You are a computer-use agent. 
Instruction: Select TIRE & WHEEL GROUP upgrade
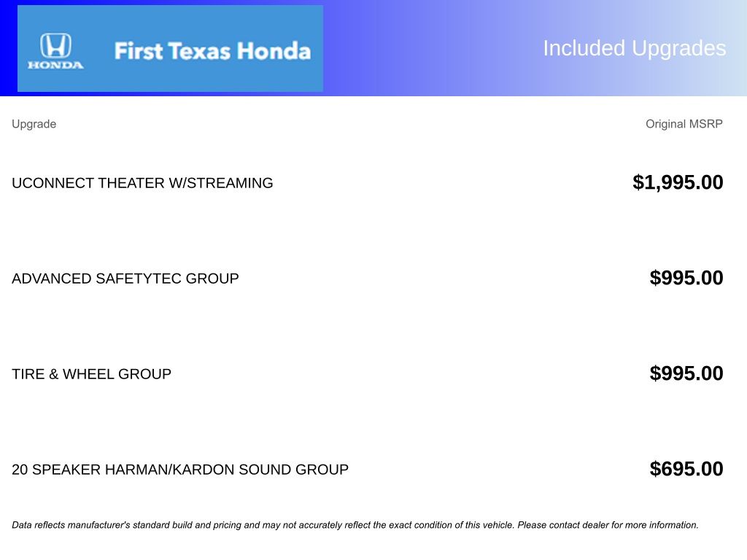coord(91,374)
